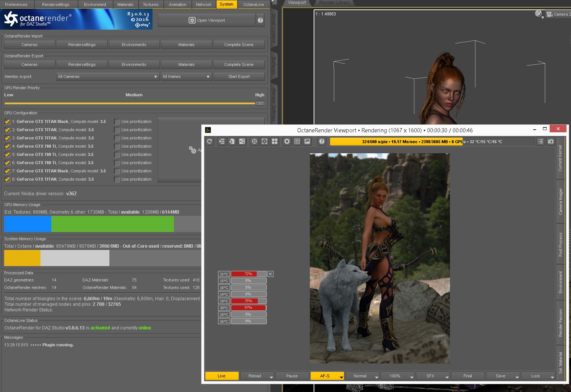Click the circular-arrow refresh icon in OctaneRender Viewport
The height and width of the screenshot is (392, 571).
(x=209, y=141)
